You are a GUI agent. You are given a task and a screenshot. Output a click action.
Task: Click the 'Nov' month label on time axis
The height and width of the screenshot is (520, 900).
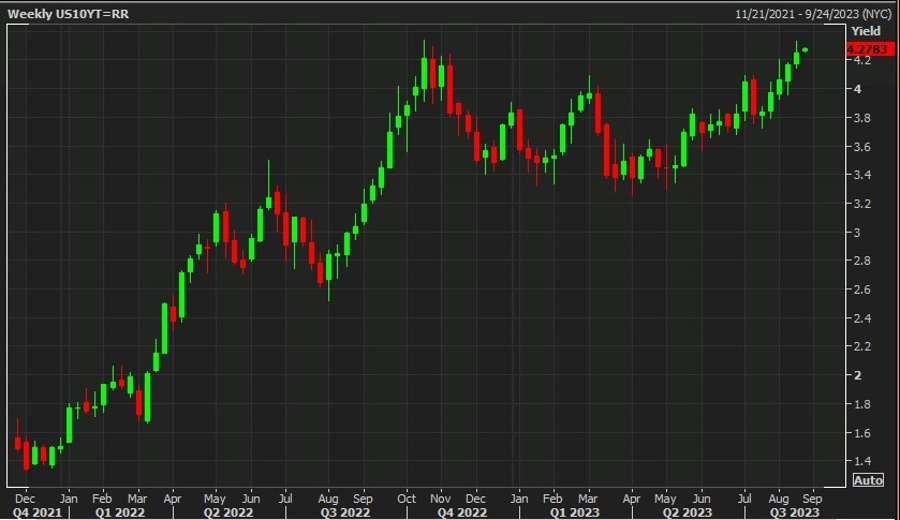click(440, 498)
